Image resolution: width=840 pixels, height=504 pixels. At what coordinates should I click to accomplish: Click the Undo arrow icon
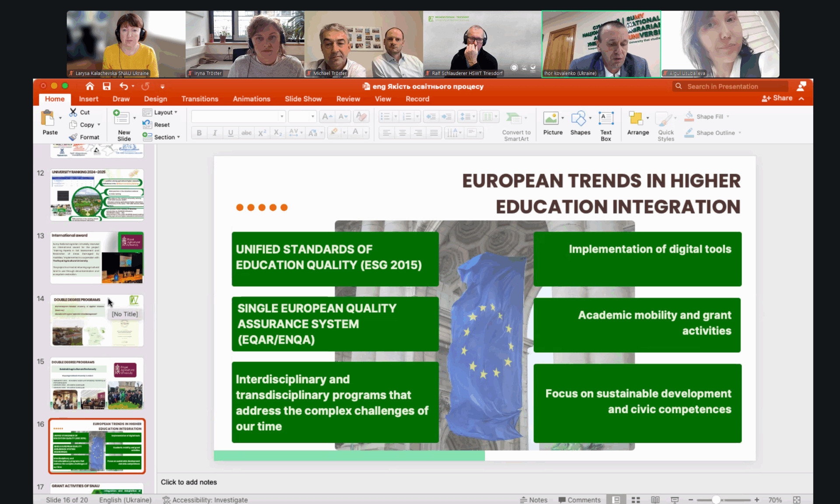coord(124,86)
